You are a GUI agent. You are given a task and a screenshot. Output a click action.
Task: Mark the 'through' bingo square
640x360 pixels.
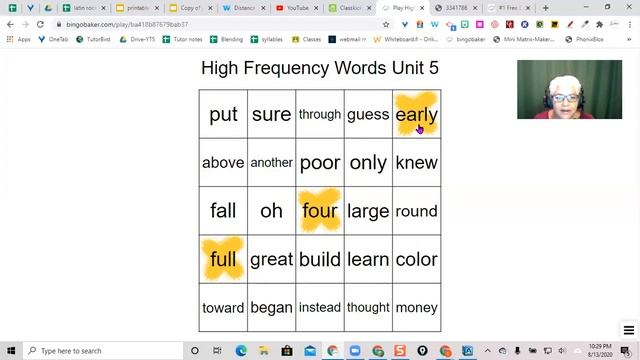coord(320,114)
